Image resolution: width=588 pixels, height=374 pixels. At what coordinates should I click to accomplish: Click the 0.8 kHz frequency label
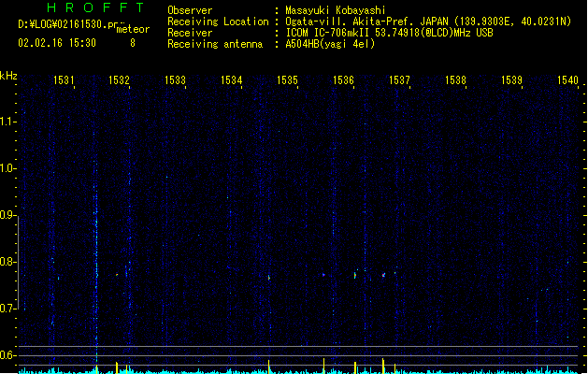(x=7, y=262)
